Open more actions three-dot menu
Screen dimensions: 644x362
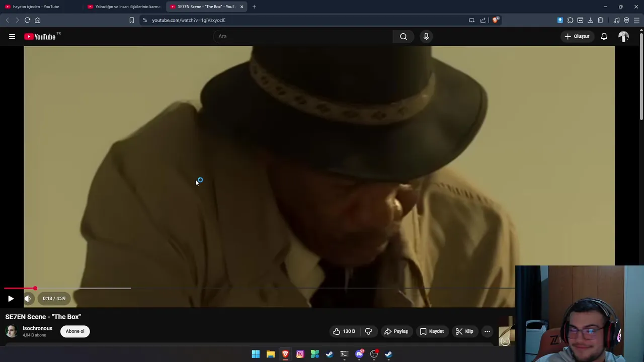[x=487, y=331]
